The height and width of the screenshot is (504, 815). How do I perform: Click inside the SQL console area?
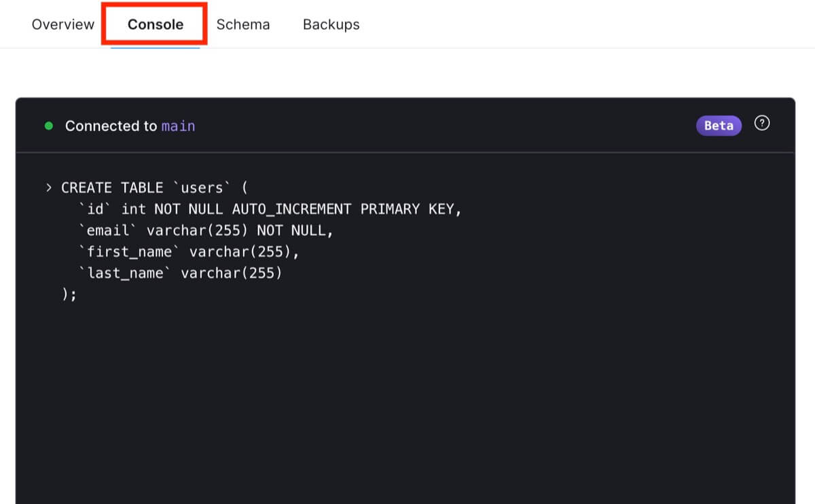coord(407,374)
